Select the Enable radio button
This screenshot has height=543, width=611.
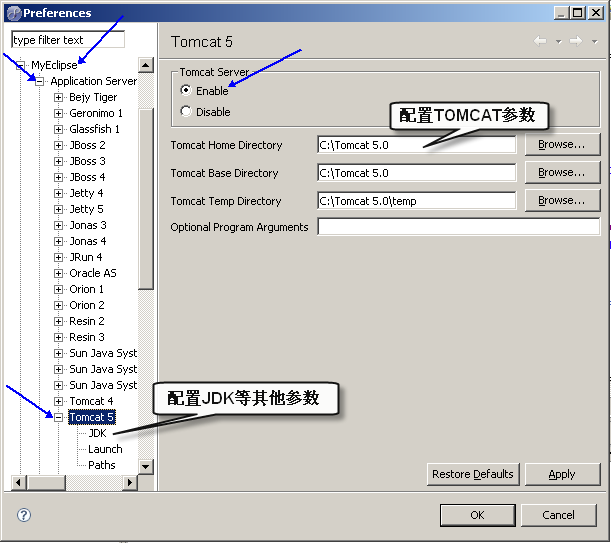pos(185,90)
